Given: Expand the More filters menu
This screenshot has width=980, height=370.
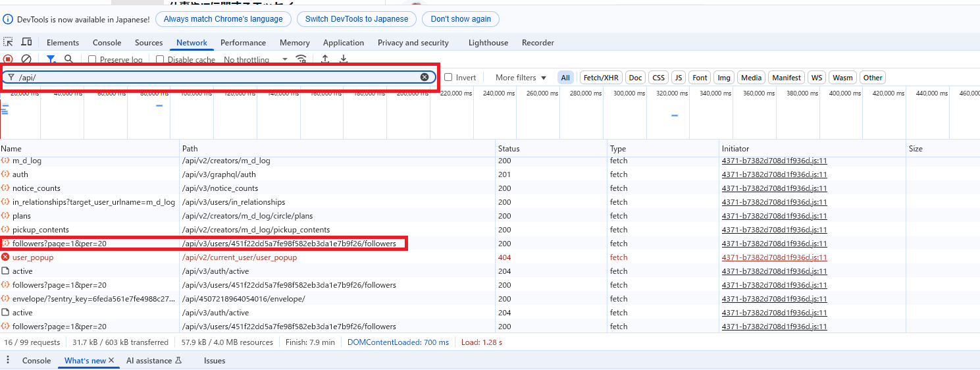Looking at the screenshot, I should (x=521, y=77).
